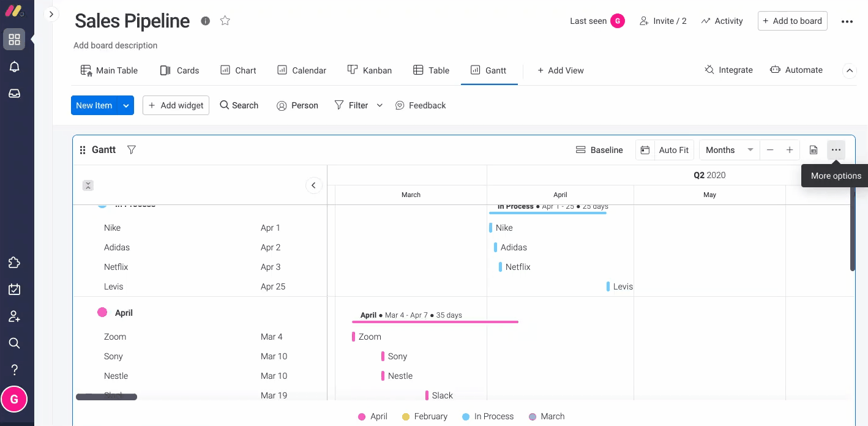
Task: Switch to Chart view tab
Action: [x=238, y=70]
